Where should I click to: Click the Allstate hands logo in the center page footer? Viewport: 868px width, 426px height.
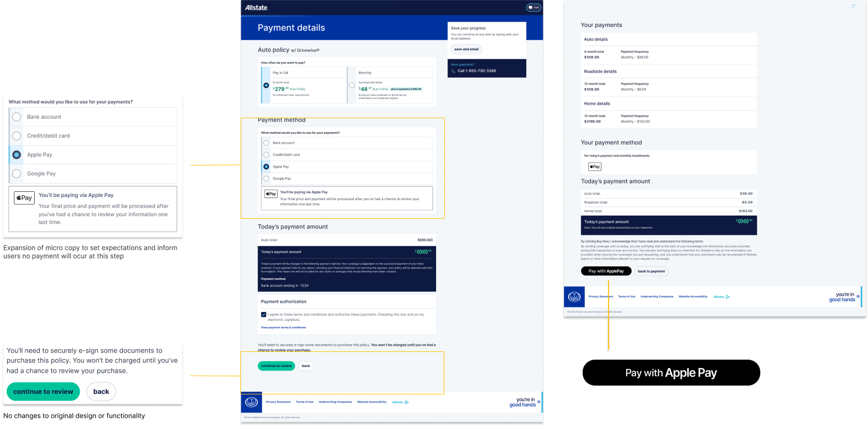coord(251,402)
